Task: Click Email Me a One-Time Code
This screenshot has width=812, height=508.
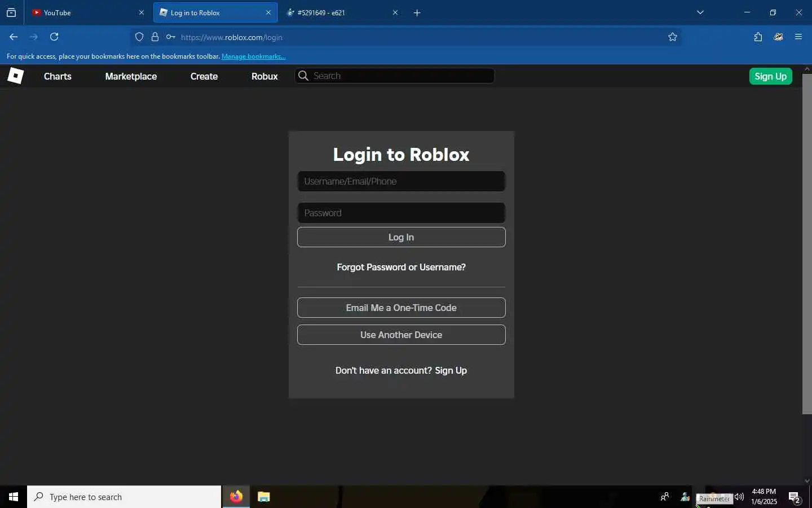Action: (401, 308)
